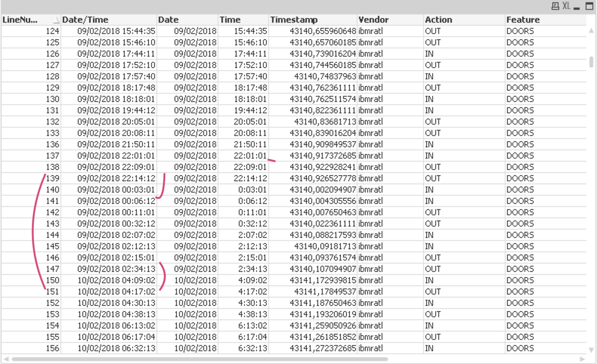The height and width of the screenshot is (364, 597).
Task: Click the Action column header
Action: pos(438,20)
